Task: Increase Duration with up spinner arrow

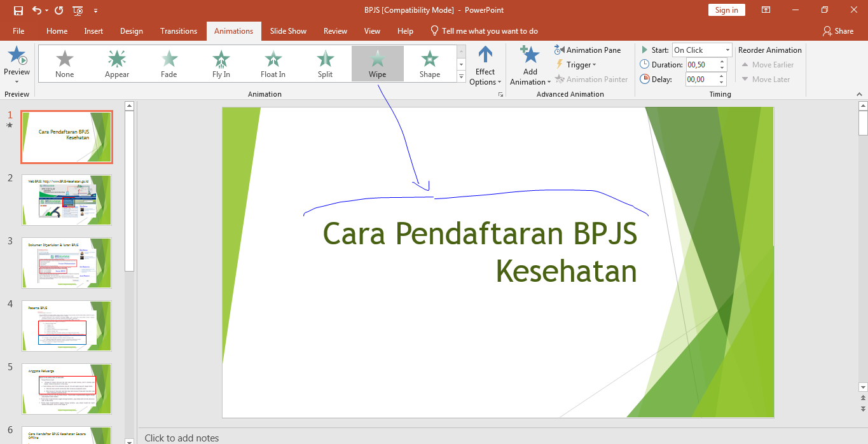Action: tap(722, 62)
